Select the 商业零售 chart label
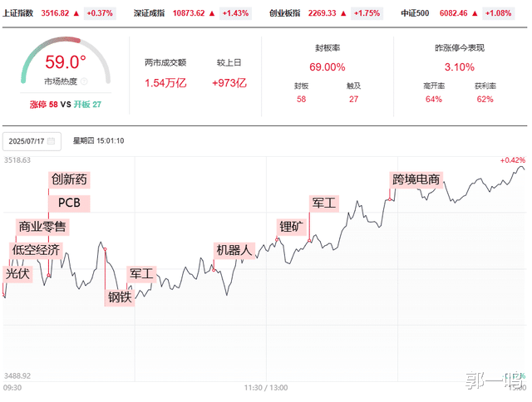 [x=42, y=227]
